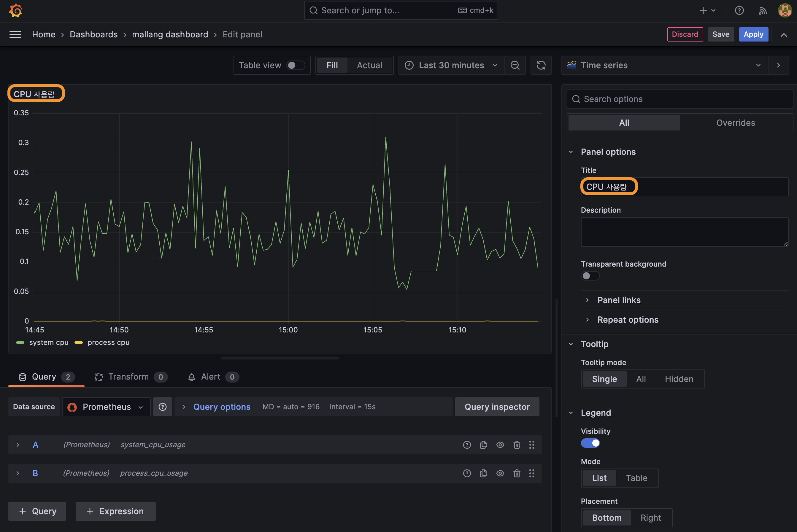Enable the Table view toggle
Viewport: 797px width, 532px height.
tap(295, 65)
